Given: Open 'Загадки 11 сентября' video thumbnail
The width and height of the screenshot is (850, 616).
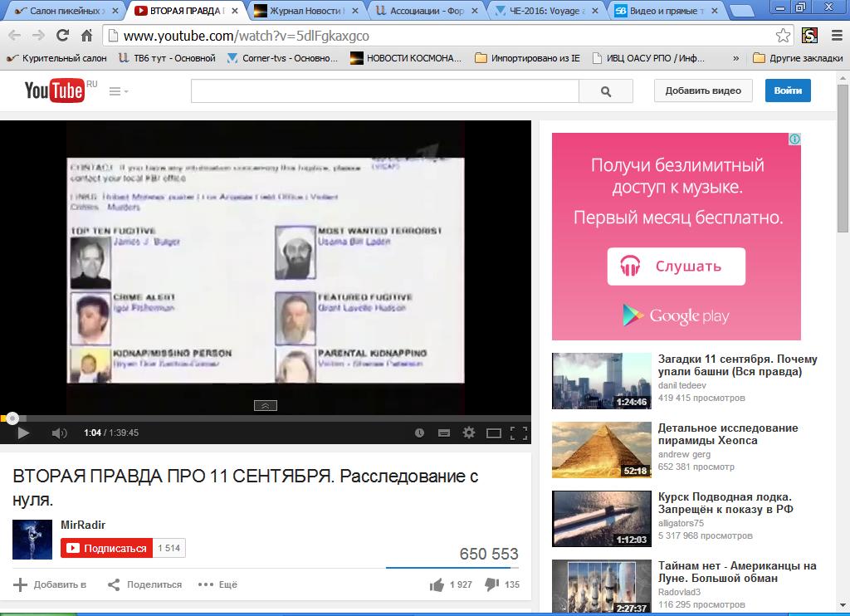Looking at the screenshot, I should tap(602, 381).
